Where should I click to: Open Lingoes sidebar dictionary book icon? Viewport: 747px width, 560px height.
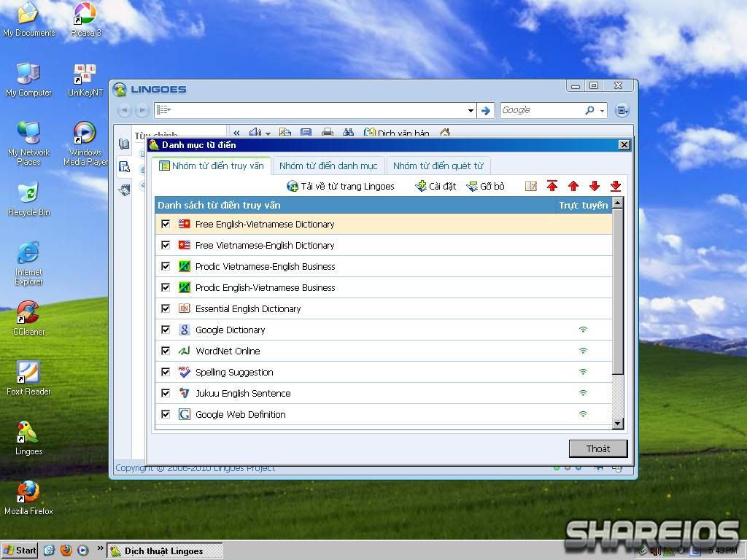[x=124, y=144]
